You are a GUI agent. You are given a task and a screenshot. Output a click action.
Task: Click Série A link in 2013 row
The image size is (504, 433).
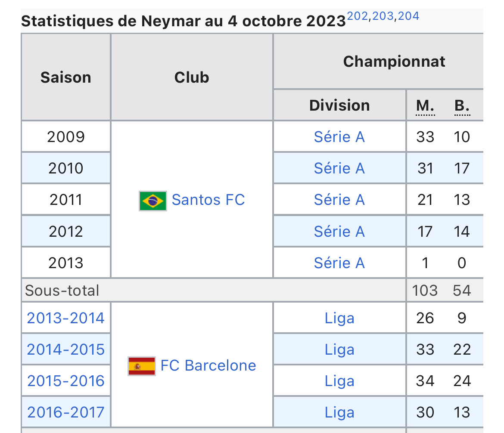[x=339, y=263]
